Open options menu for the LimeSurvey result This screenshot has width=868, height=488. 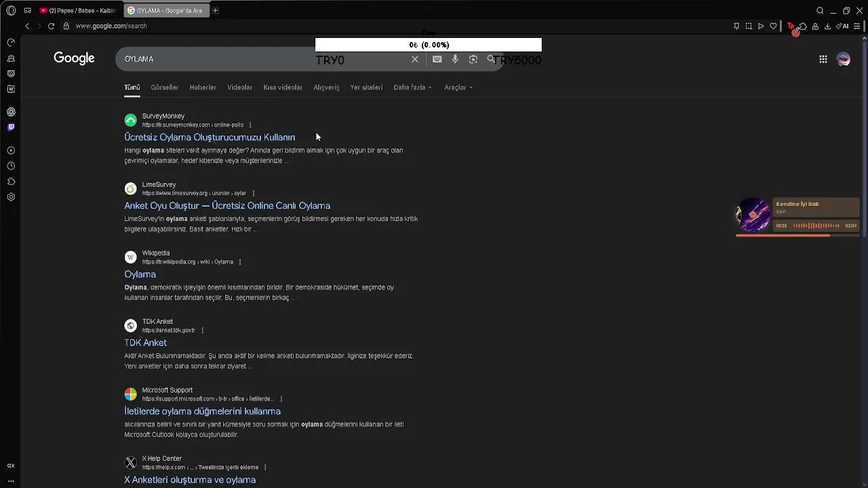click(254, 193)
